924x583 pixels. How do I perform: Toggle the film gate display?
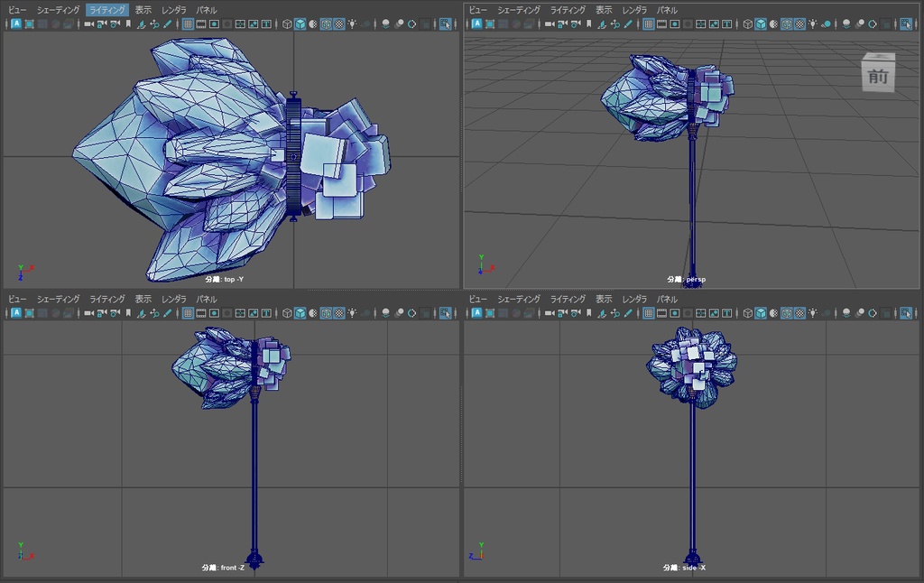tap(201, 25)
